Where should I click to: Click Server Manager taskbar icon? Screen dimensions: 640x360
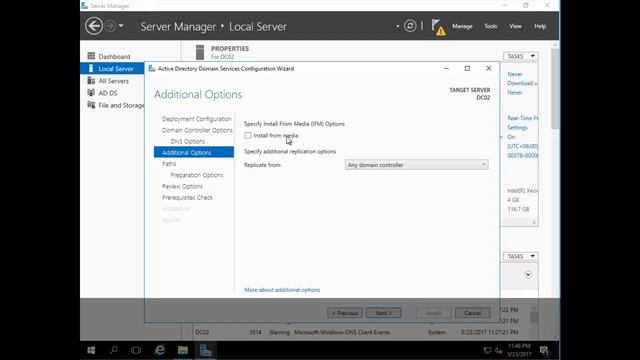click(205, 350)
